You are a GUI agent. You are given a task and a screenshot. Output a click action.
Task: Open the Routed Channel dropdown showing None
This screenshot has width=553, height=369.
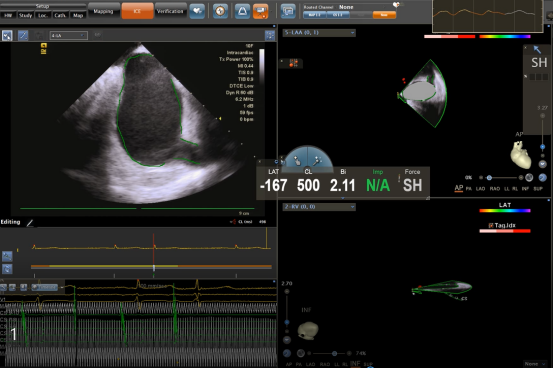point(347,7)
